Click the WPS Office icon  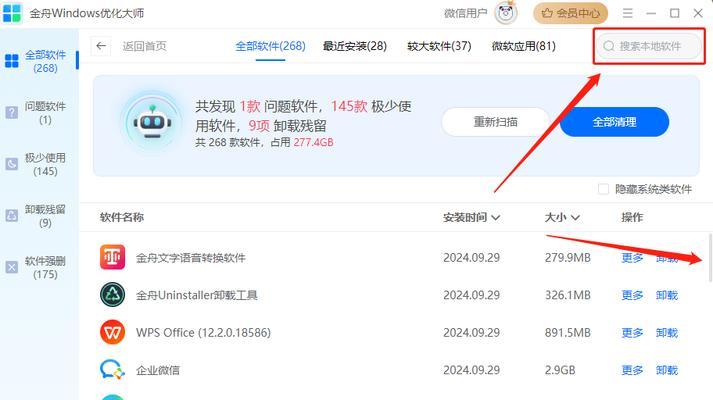112,332
